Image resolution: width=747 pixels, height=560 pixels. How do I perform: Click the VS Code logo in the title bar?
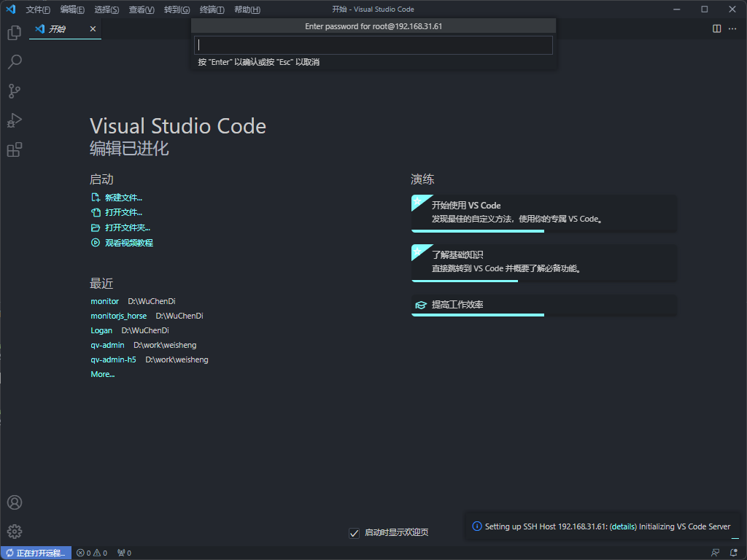10,9
